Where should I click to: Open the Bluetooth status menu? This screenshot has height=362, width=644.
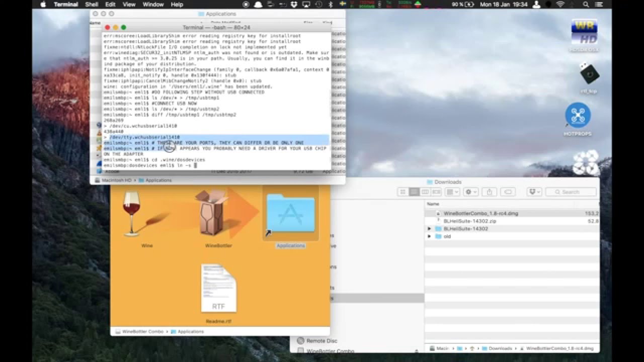[x=331, y=5]
